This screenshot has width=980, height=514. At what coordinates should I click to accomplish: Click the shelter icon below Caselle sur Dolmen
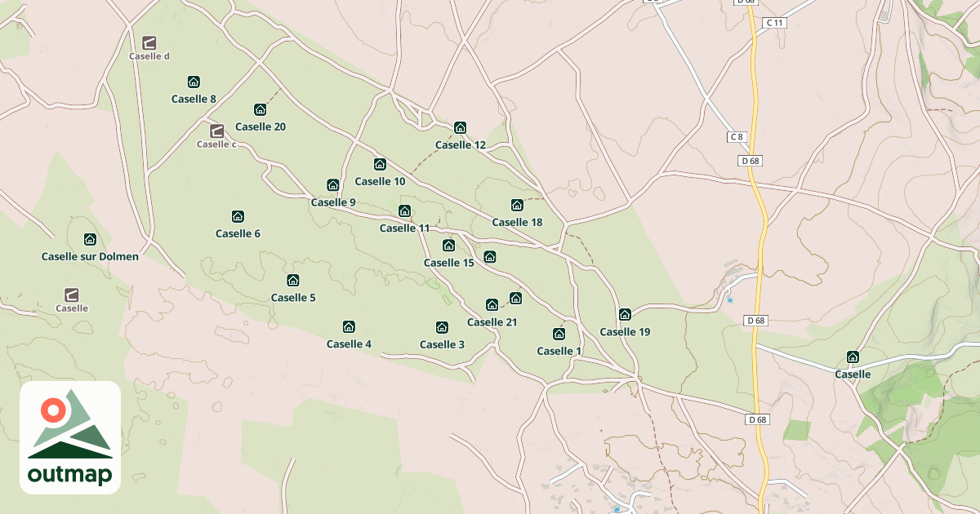tap(72, 295)
